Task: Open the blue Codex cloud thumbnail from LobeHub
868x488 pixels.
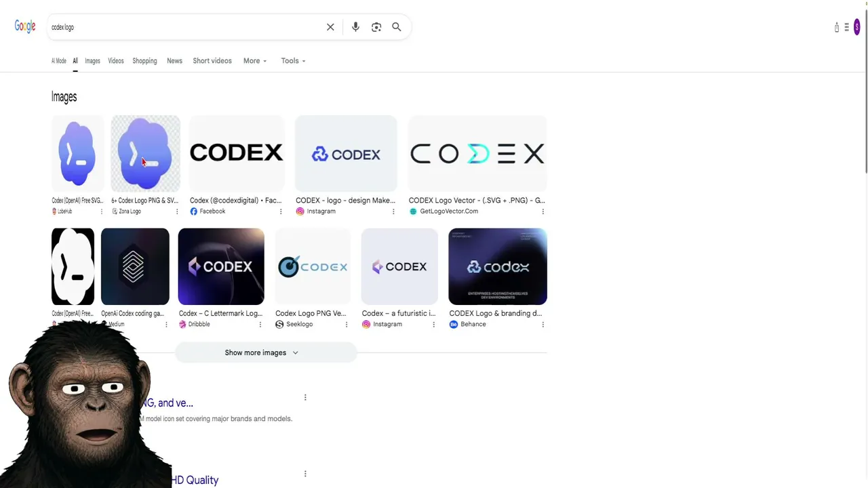Action: point(77,153)
